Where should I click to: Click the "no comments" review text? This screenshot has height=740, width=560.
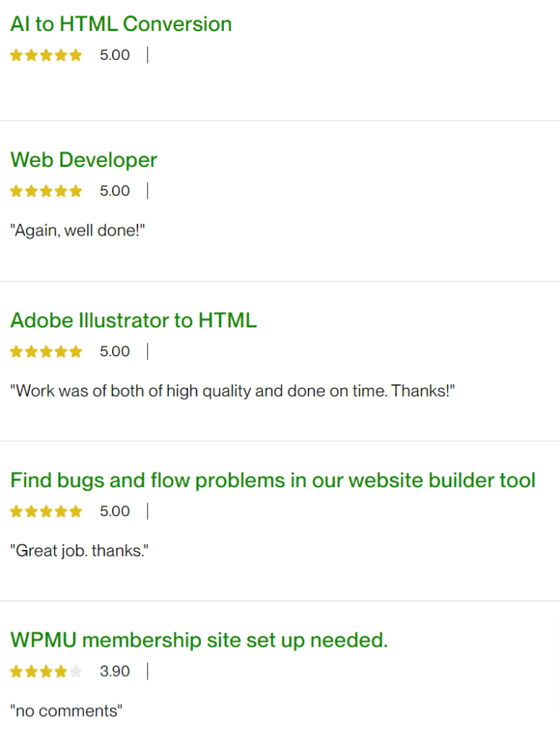pos(66,711)
